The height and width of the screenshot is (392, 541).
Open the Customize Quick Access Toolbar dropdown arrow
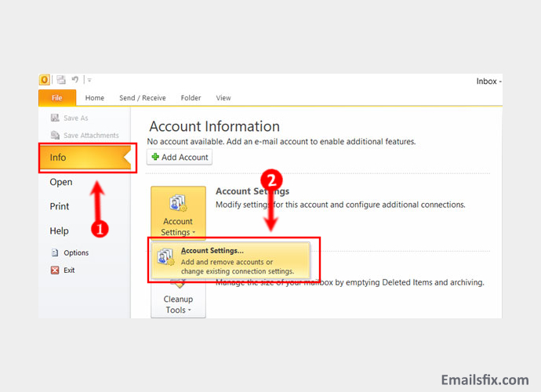pos(89,80)
